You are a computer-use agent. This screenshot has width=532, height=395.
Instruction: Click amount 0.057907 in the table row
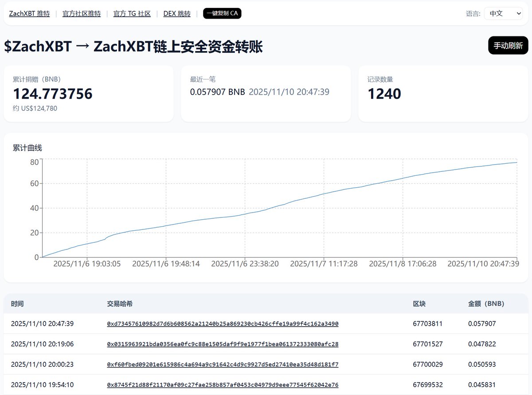pos(482,324)
